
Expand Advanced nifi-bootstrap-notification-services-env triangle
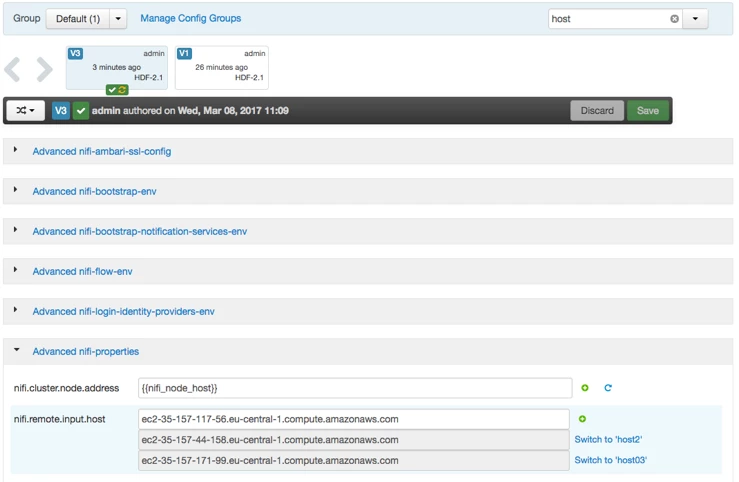(x=16, y=229)
